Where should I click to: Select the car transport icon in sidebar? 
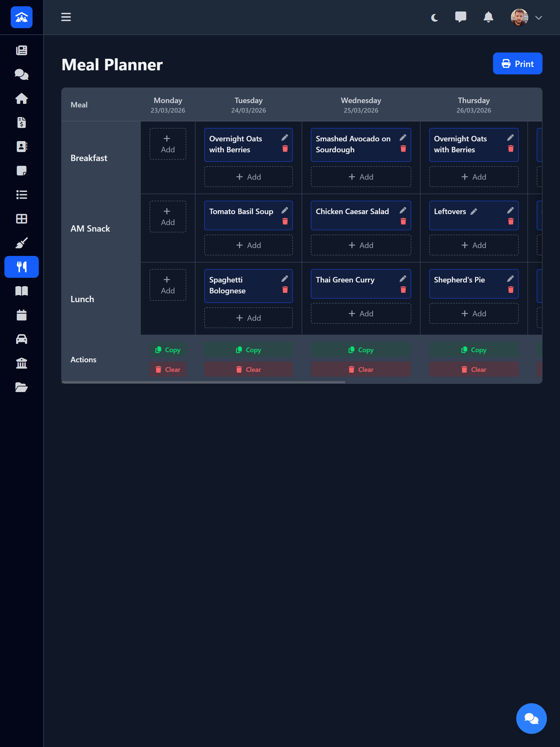(x=21, y=339)
